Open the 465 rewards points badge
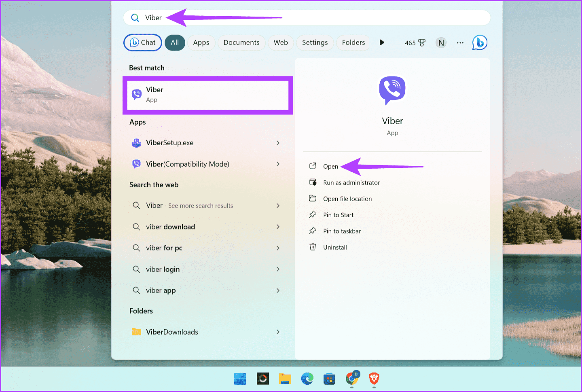 coord(415,43)
